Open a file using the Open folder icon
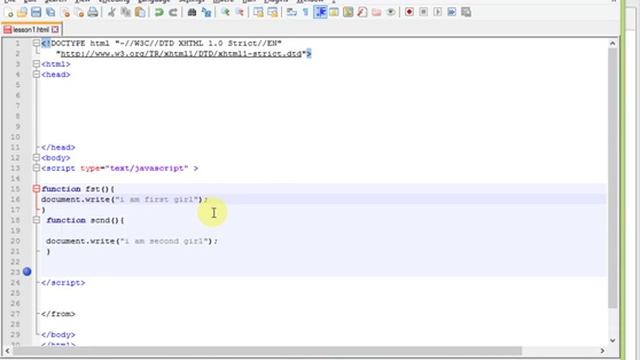The width and height of the screenshot is (640, 360). point(22,12)
